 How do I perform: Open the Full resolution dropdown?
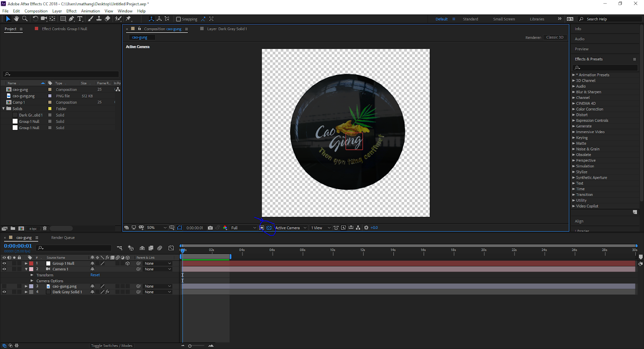coord(243,227)
